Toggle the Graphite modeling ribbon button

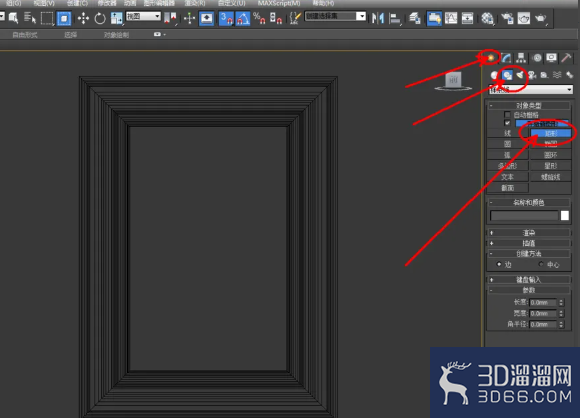point(434,18)
